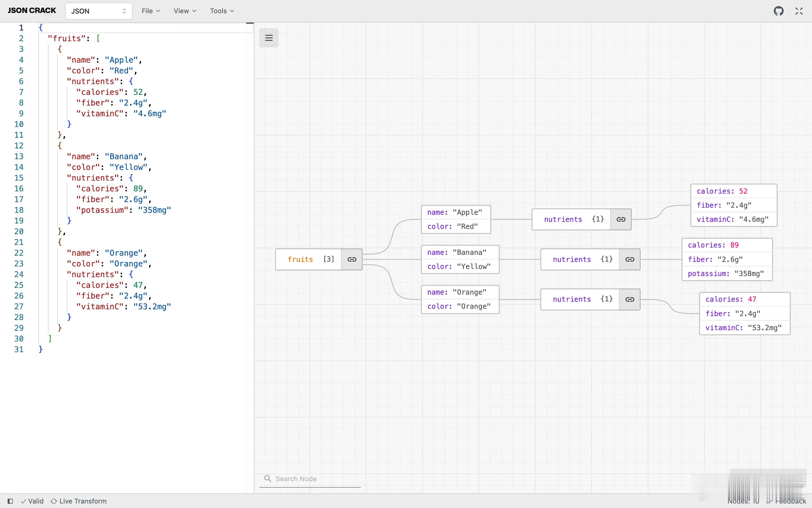The width and height of the screenshot is (812, 508).
Task: Click the name: "Apple" node row
Action: pos(456,212)
